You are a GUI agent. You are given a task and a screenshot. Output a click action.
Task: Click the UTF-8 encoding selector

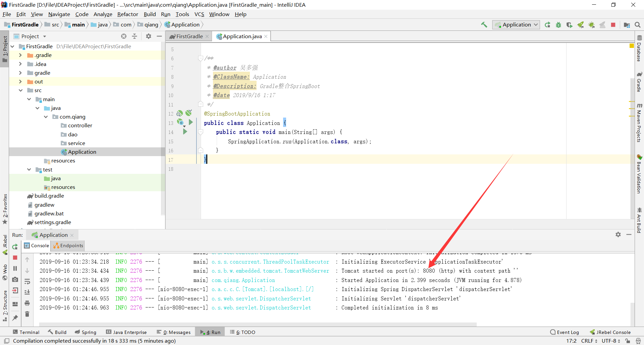pyautogui.click(x=611, y=341)
